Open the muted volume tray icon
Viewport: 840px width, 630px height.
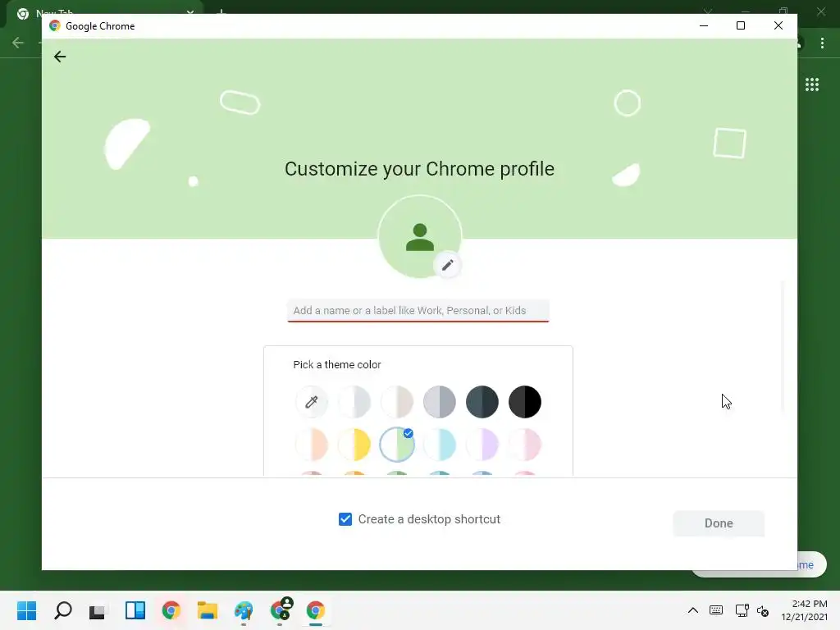pos(763,610)
